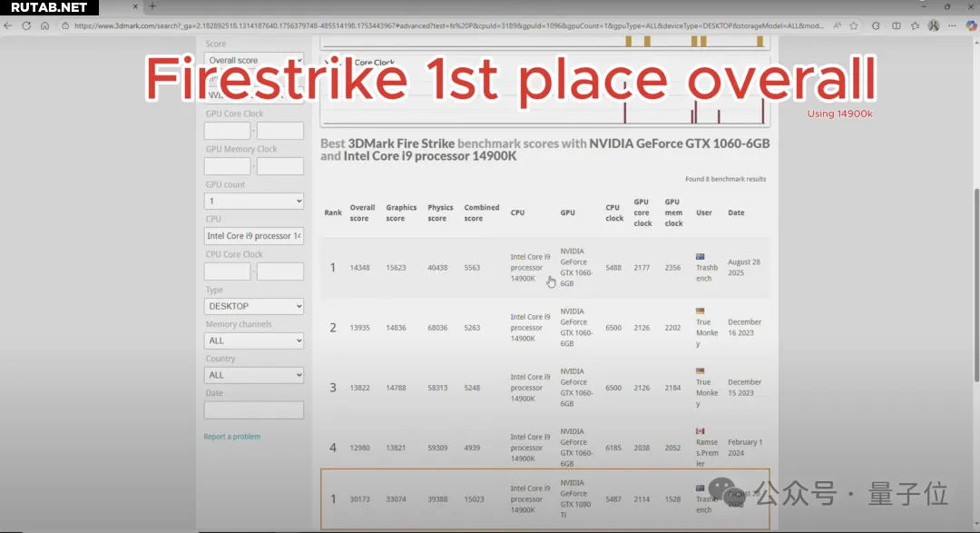Image resolution: width=980 pixels, height=533 pixels.
Task: Open the Score dropdown showing Overall score
Action: pos(254,60)
